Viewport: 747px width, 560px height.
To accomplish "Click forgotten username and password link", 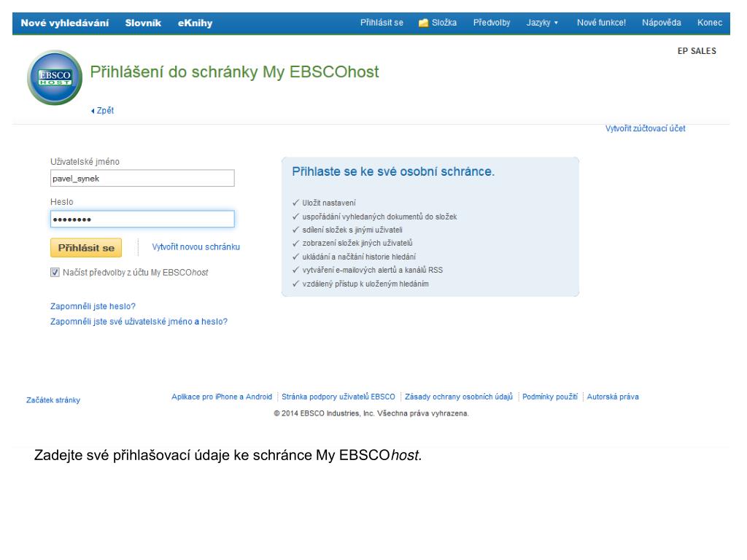I will [x=139, y=322].
